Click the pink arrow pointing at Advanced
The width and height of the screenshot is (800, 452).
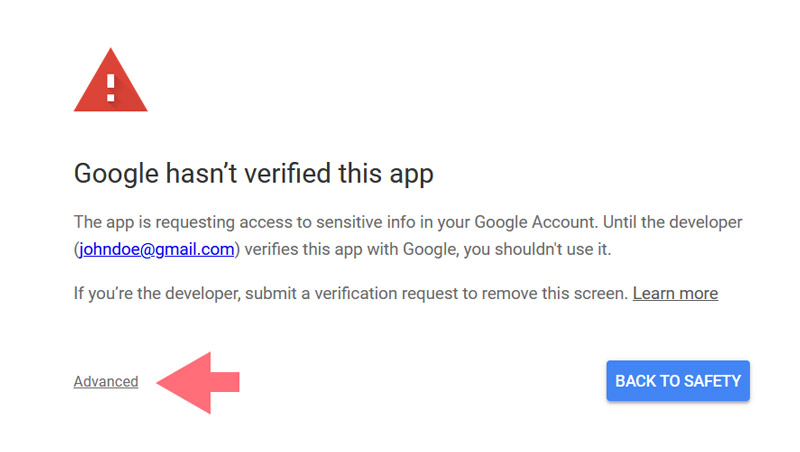point(198,383)
